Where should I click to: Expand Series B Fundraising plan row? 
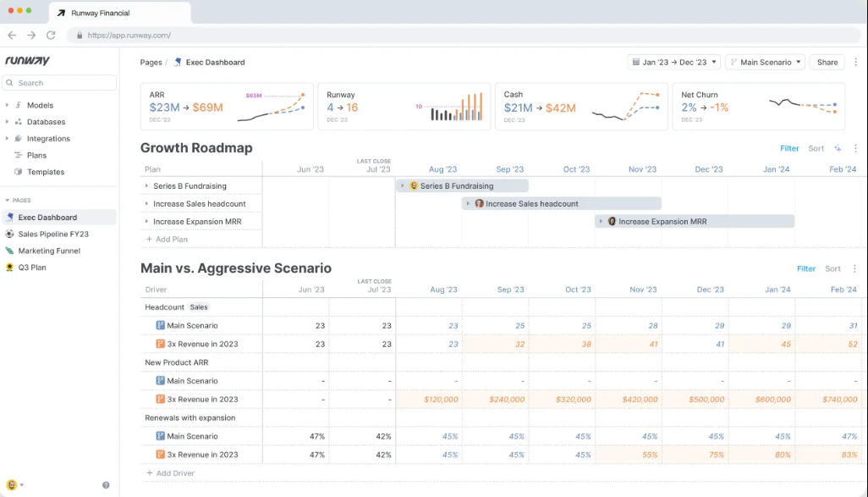[x=146, y=185]
